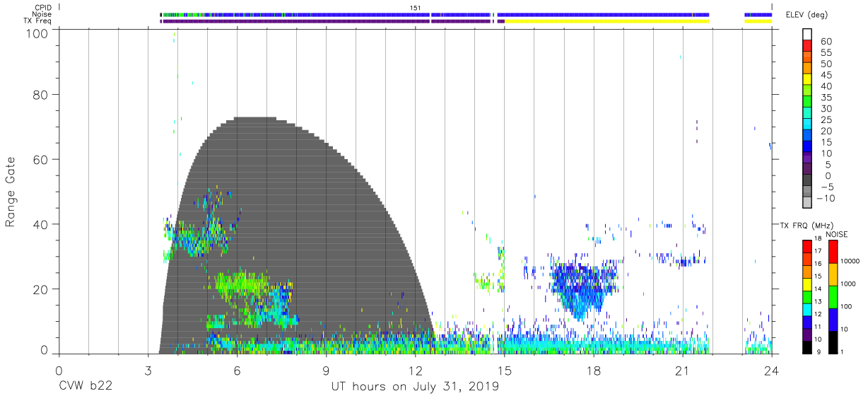This screenshot has width=868, height=401.
Task: Select the black bottom of TX FRQ bar
Action: (807, 347)
